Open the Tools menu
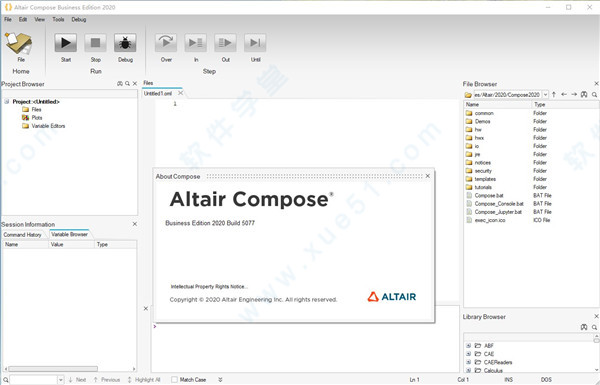 coord(58,19)
